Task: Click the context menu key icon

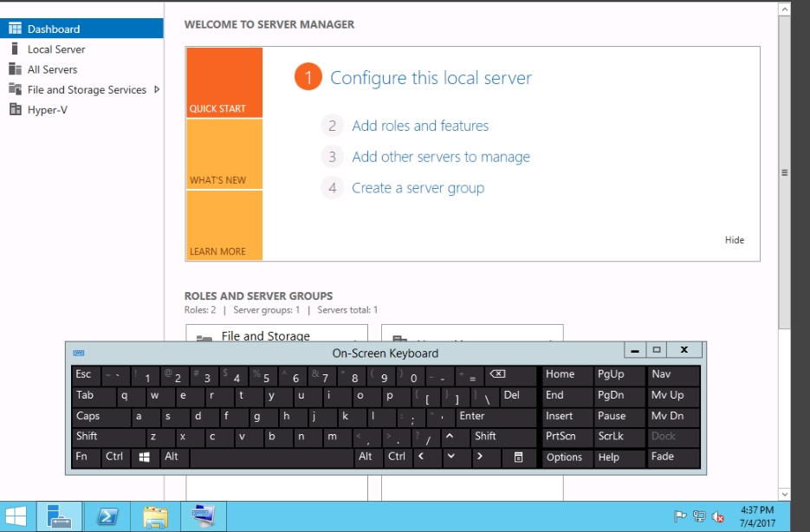Action: 520,457
